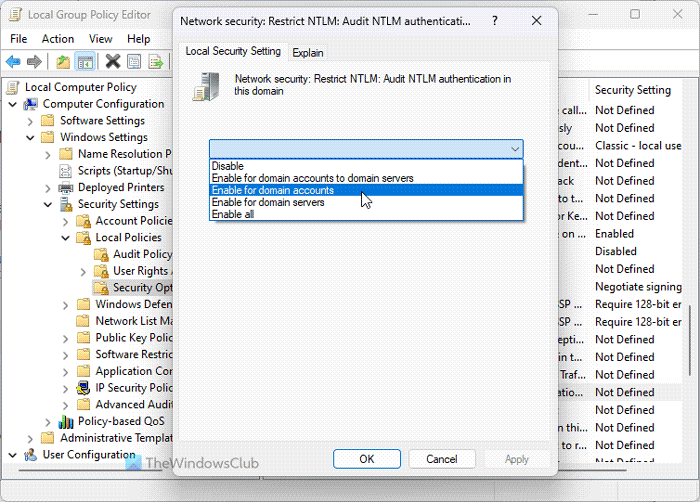This screenshot has width=700, height=502.
Task: Toggle the Show/Hide Console Tree icon
Action: pos(86,62)
